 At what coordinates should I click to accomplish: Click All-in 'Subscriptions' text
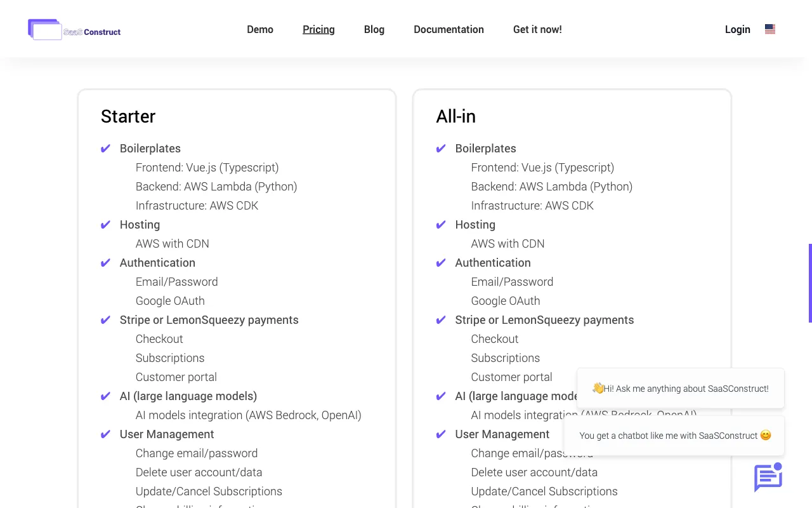(506, 358)
